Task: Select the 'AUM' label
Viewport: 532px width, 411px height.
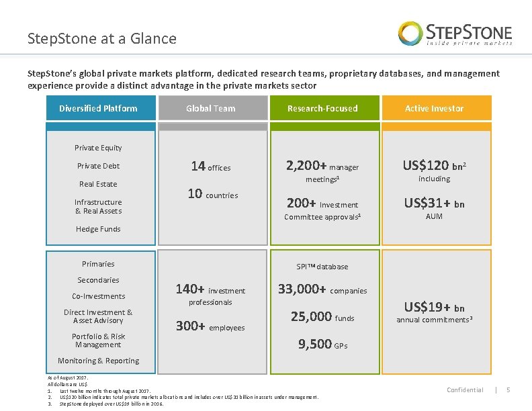Action: click(x=434, y=216)
